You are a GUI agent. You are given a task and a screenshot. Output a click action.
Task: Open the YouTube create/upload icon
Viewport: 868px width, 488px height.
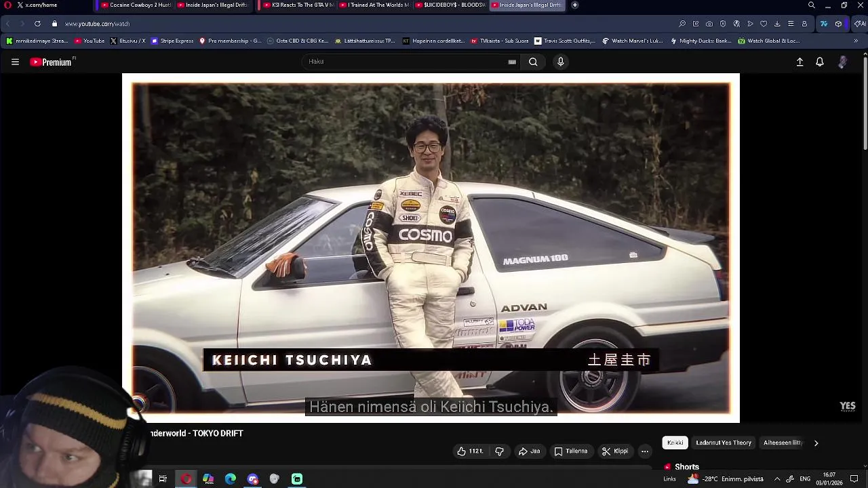click(800, 62)
